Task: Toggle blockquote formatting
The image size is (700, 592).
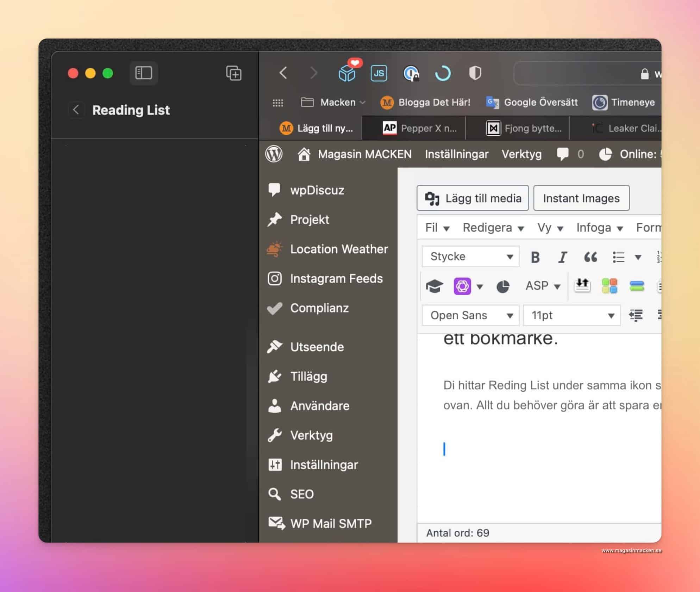Action: 590,257
